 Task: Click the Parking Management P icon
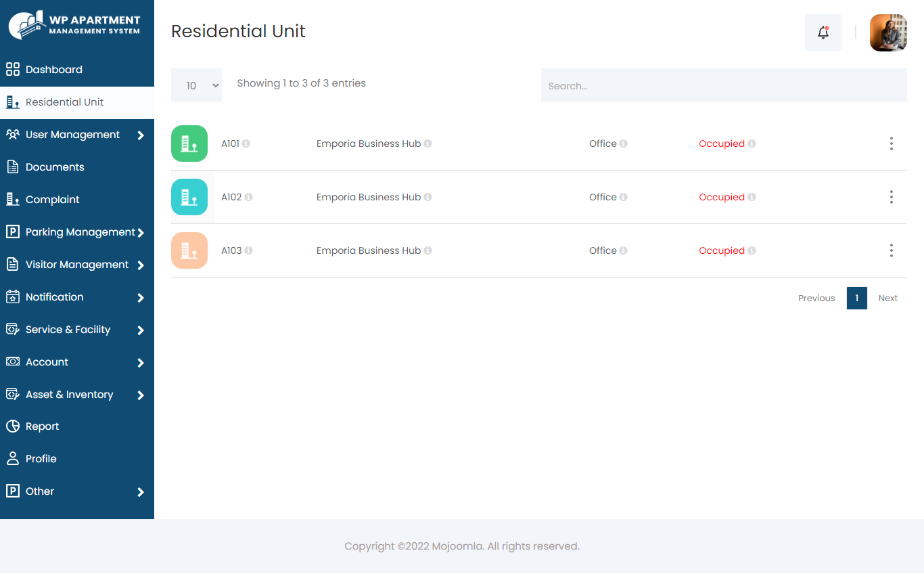pos(12,231)
